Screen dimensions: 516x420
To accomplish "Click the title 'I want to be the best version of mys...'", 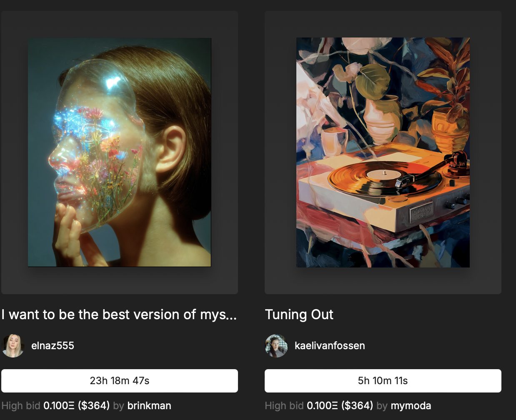I will tap(119, 314).
